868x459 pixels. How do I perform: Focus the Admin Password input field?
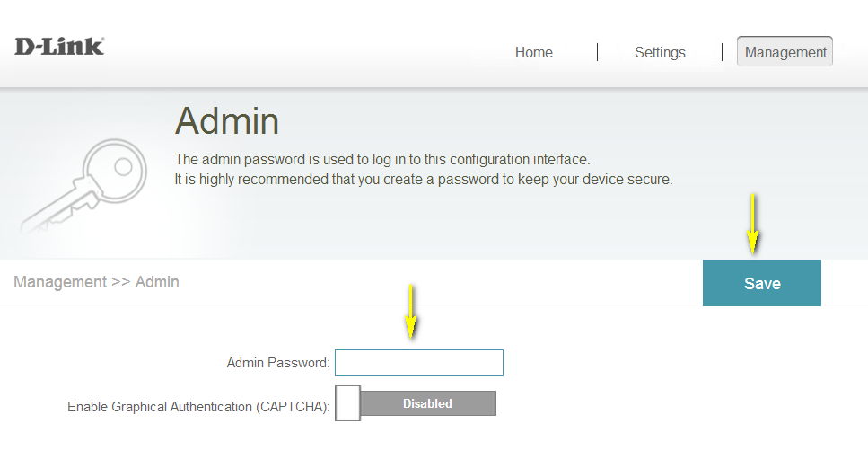pyautogui.click(x=419, y=363)
